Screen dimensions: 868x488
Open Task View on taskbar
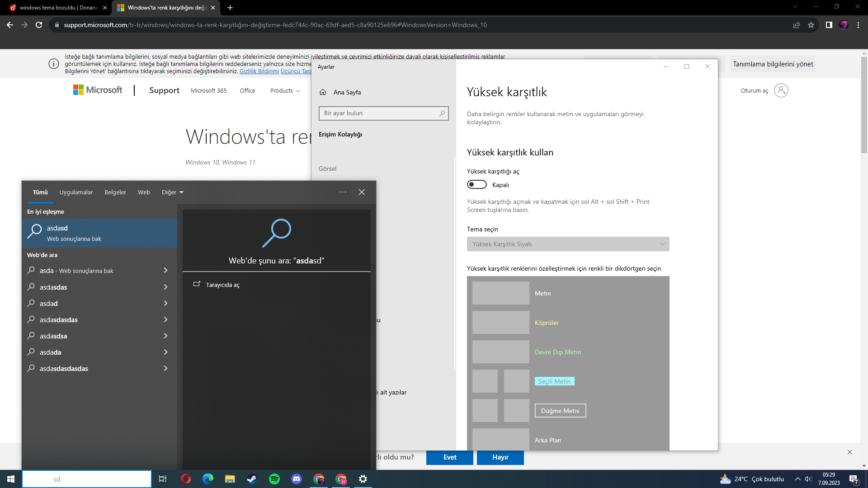coord(163,479)
